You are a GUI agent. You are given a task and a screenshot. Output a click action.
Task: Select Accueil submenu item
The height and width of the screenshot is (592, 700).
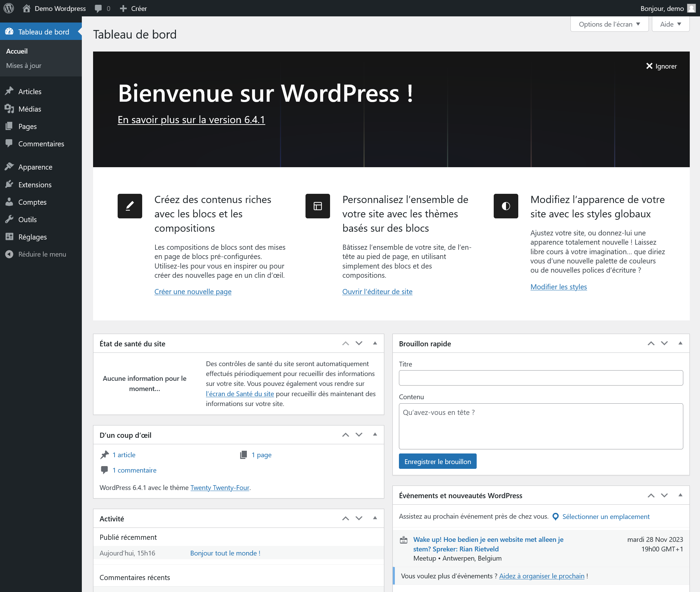click(17, 51)
